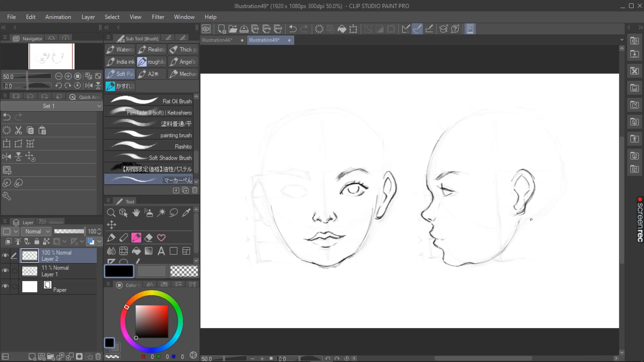Toggle visibility of Layer 1

(5, 271)
